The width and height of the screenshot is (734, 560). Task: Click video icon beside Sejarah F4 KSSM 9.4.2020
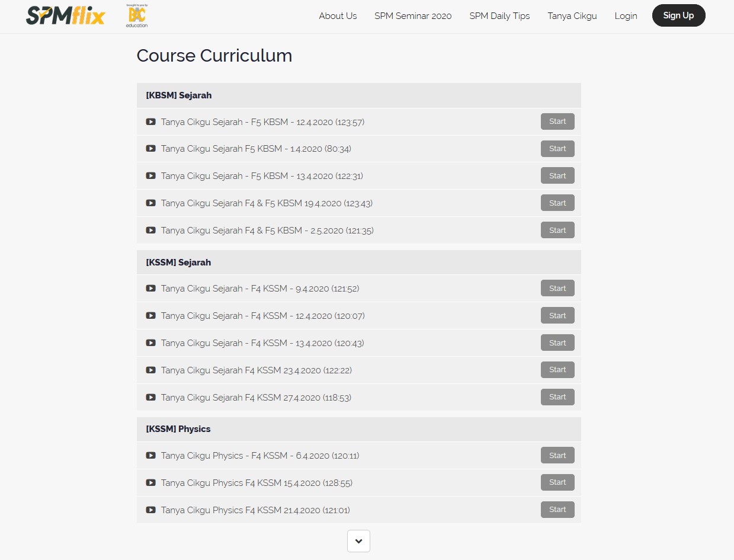point(151,289)
